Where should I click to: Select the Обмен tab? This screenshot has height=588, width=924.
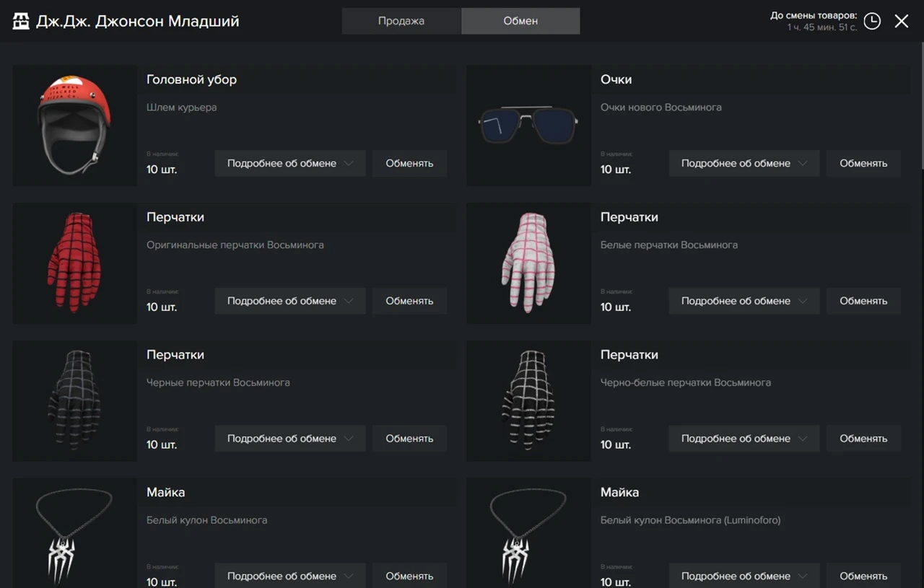click(x=520, y=21)
